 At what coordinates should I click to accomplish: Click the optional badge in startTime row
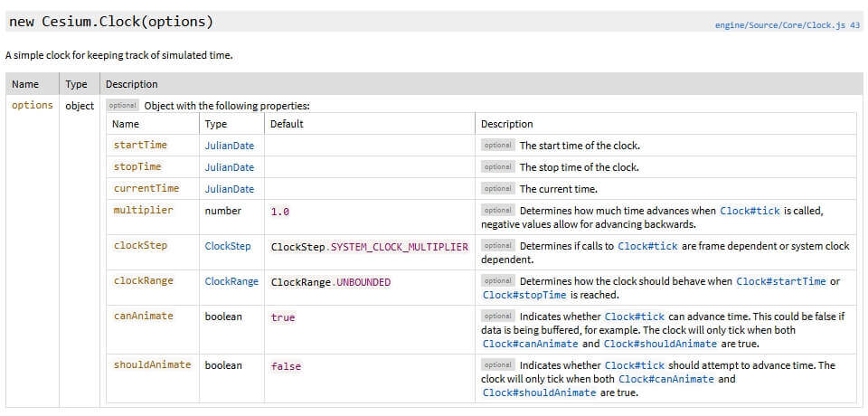497,145
